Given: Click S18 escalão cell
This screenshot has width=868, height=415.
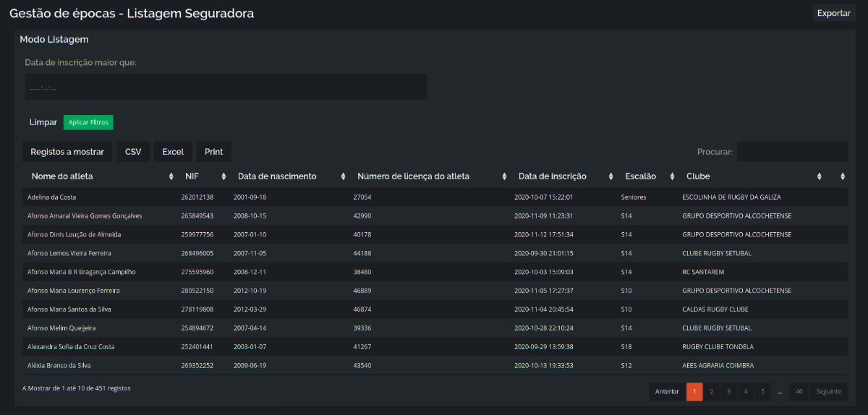Looking at the screenshot, I should coord(626,347).
